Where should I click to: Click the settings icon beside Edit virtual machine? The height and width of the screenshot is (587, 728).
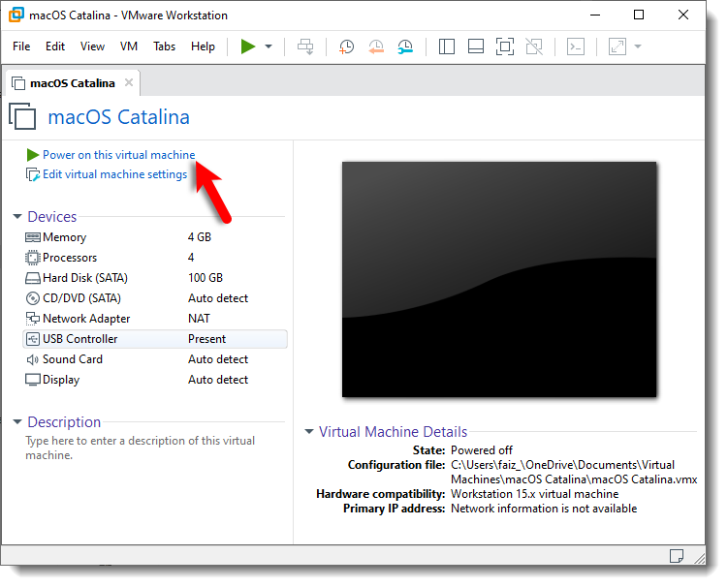33,174
